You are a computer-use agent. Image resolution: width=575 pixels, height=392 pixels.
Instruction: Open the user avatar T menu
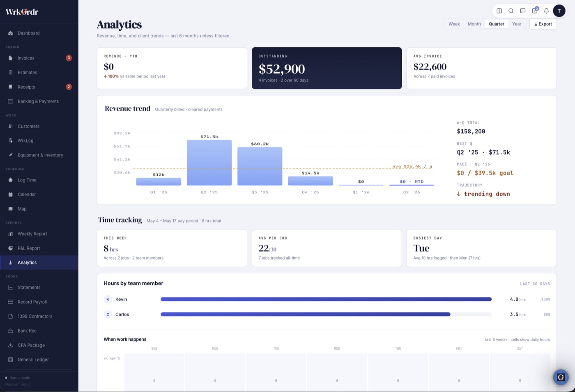[559, 11]
